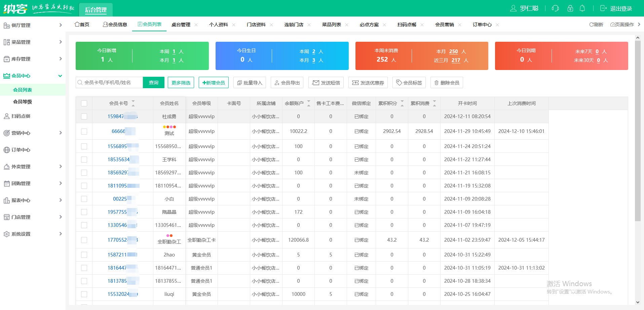Open the 会员等级 submenu item

[23, 102]
